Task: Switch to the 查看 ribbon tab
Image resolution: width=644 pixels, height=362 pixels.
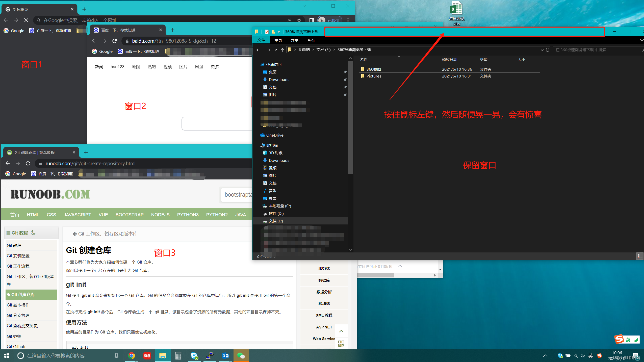Action: tap(311, 41)
